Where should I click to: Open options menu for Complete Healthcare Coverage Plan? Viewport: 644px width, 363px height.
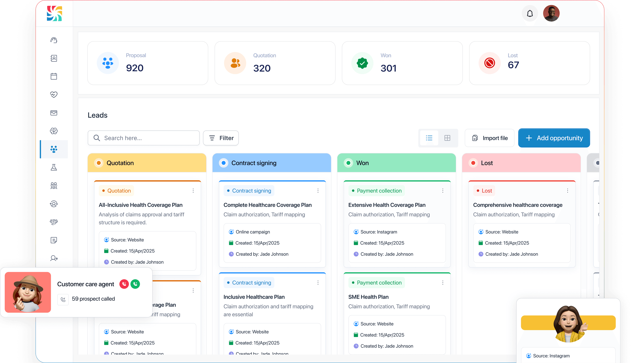318,191
